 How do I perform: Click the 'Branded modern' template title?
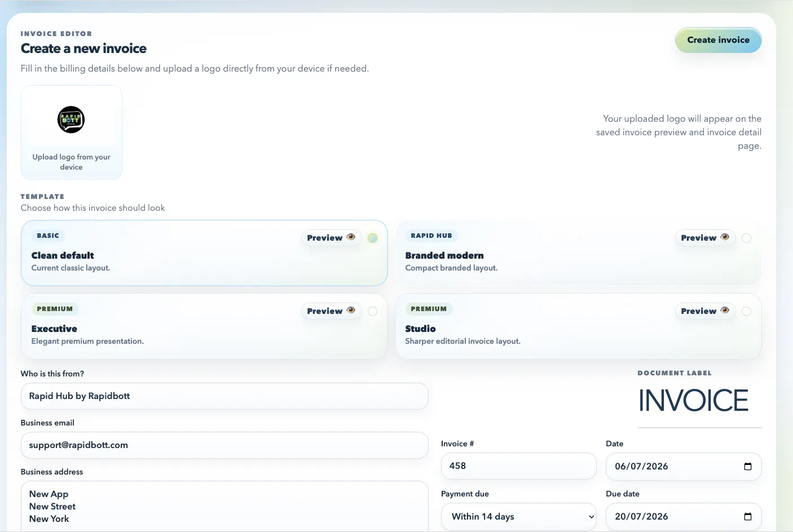[444, 255]
